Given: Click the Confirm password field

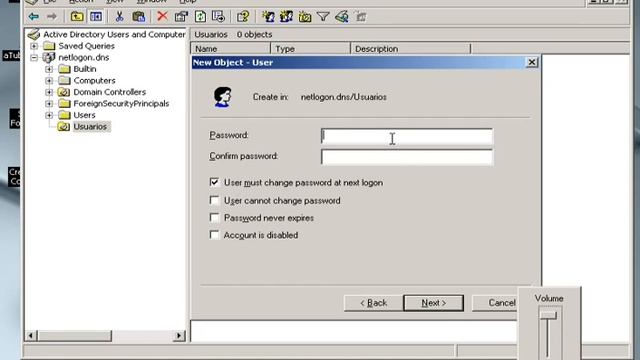Looking at the screenshot, I should (x=407, y=157).
